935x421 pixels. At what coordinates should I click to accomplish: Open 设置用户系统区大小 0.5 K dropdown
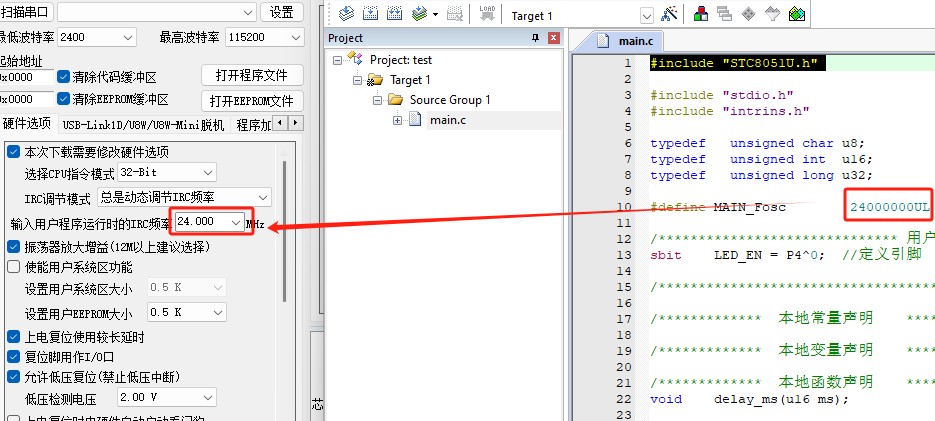coord(187,287)
